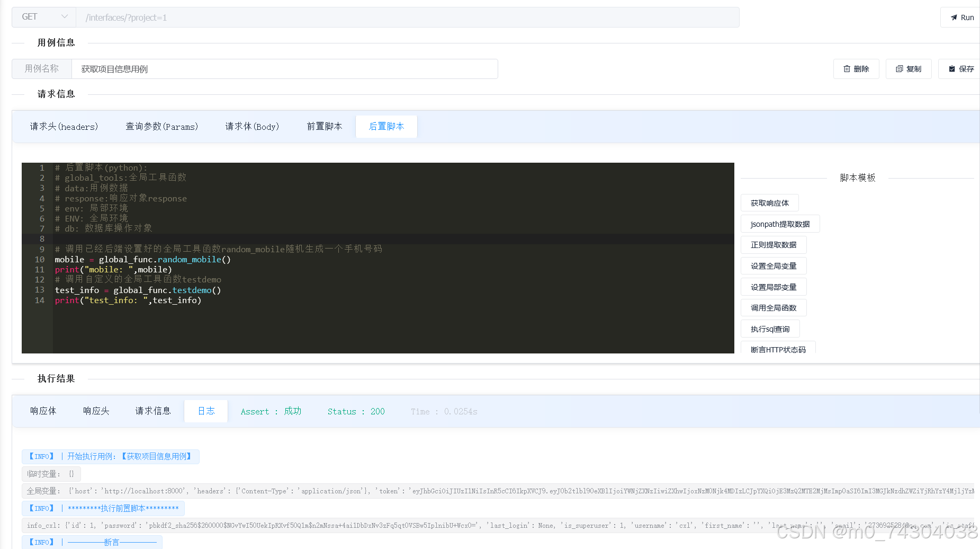Switch to the 前置脚本 tab
The image size is (980, 549).
325,126
